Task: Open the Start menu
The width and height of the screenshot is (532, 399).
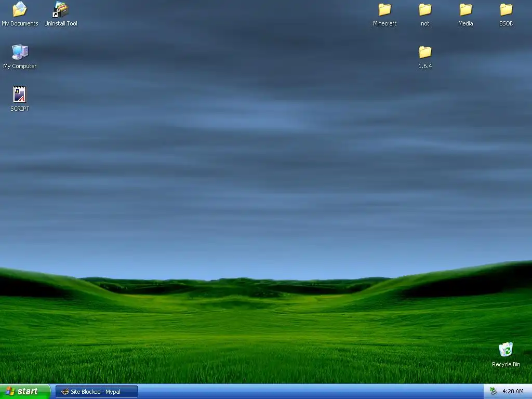Action: (x=25, y=392)
